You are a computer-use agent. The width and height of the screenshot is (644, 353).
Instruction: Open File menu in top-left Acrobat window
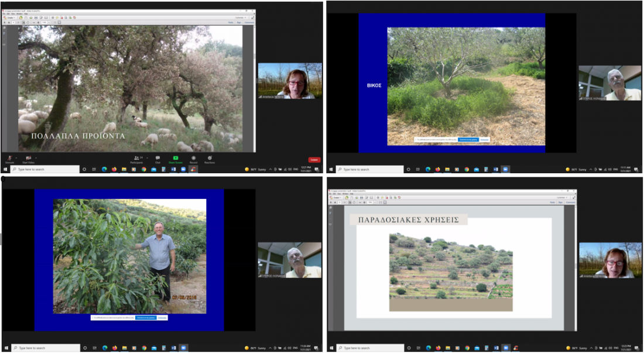coord(5,13)
